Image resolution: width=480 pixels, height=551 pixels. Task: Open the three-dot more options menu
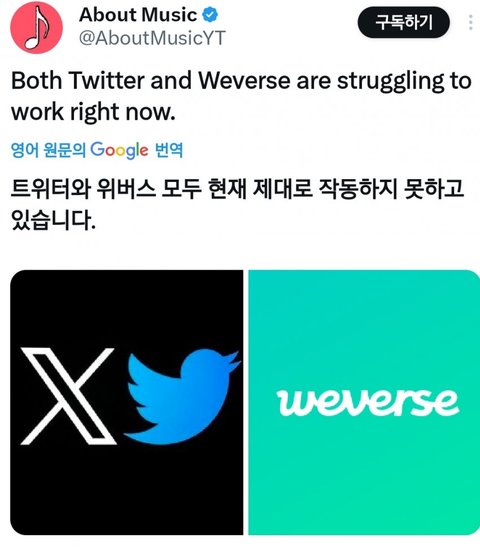(x=471, y=22)
